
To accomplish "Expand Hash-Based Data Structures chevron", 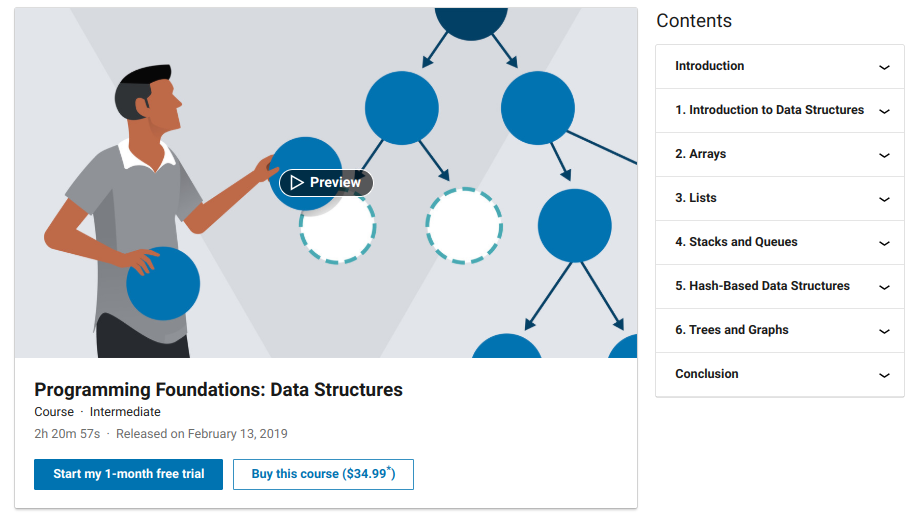I will pyautogui.click(x=884, y=287).
